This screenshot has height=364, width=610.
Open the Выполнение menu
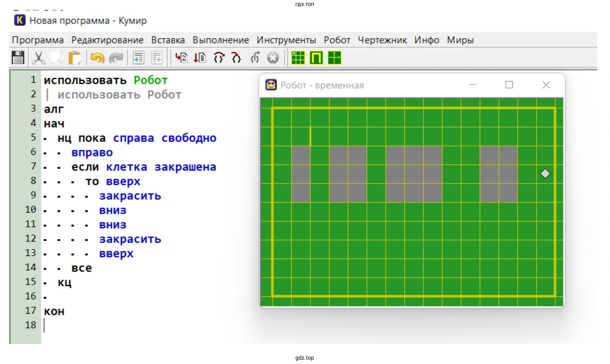[x=220, y=40]
